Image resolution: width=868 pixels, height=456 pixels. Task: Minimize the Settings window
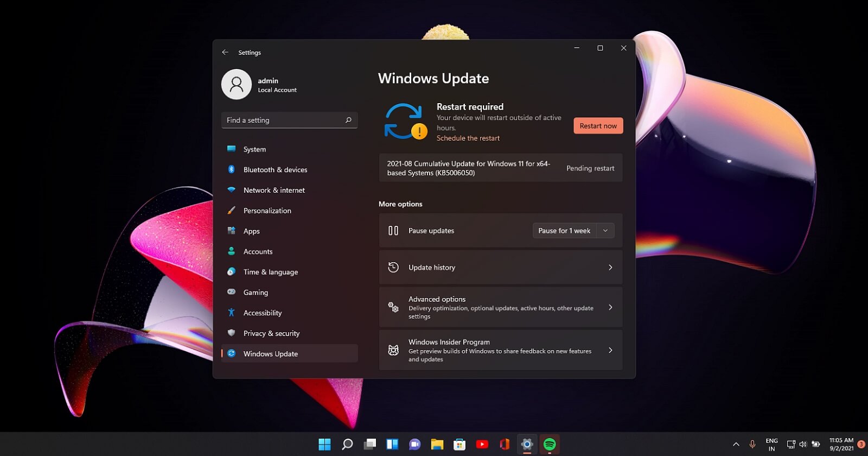tap(577, 48)
